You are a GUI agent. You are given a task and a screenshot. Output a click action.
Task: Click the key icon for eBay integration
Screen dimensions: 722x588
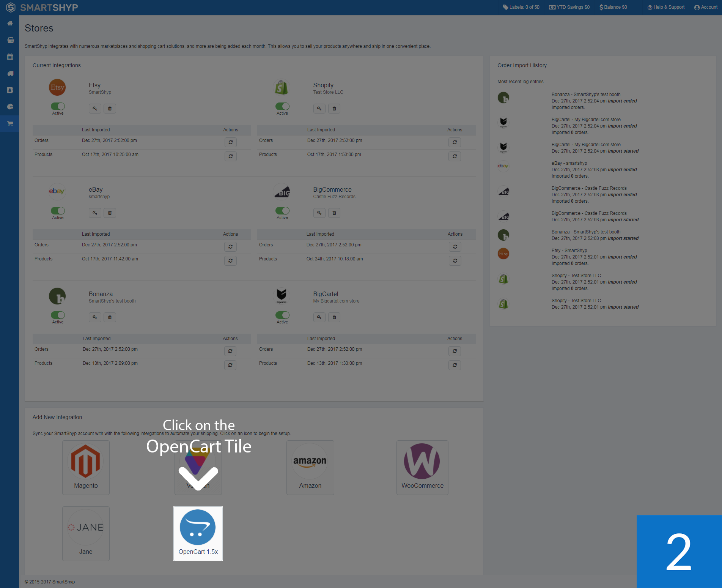click(95, 213)
